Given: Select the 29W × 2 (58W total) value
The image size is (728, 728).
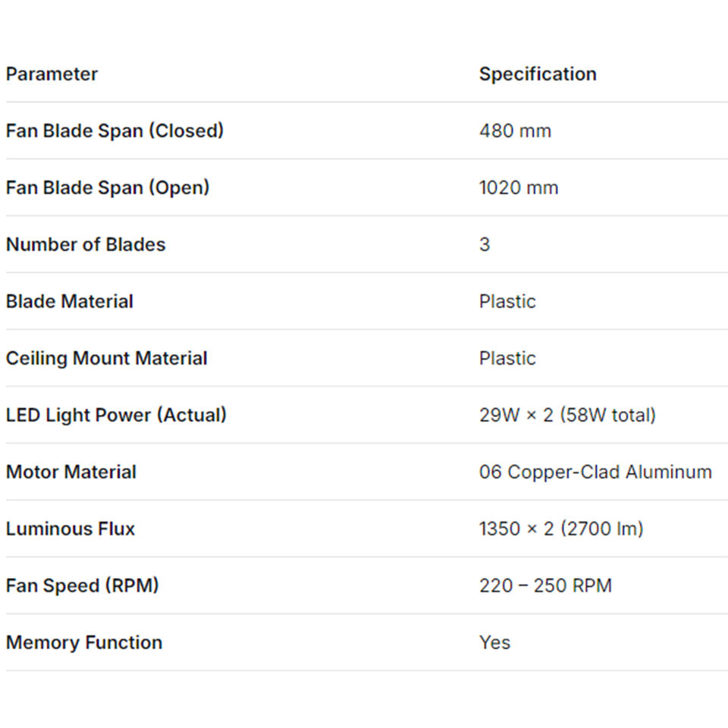Looking at the screenshot, I should coord(567,416).
